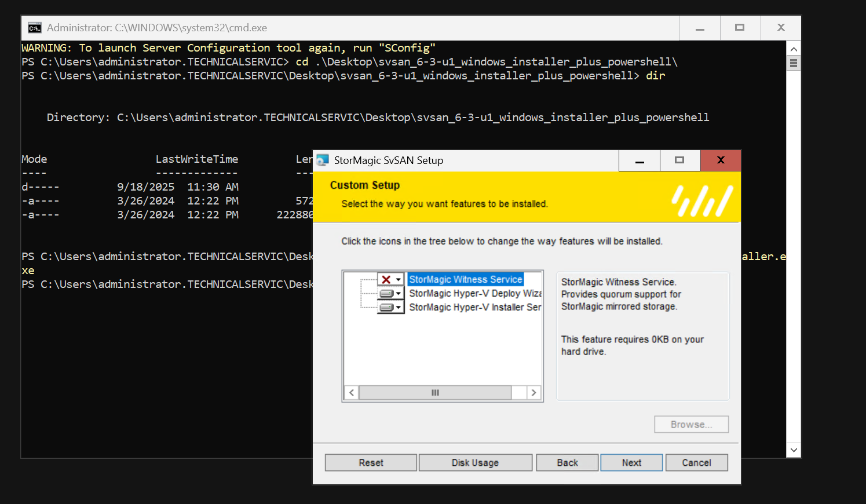
Task: Click the StorMagic SvSAN Setup title bar icon
Action: tap(323, 160)
